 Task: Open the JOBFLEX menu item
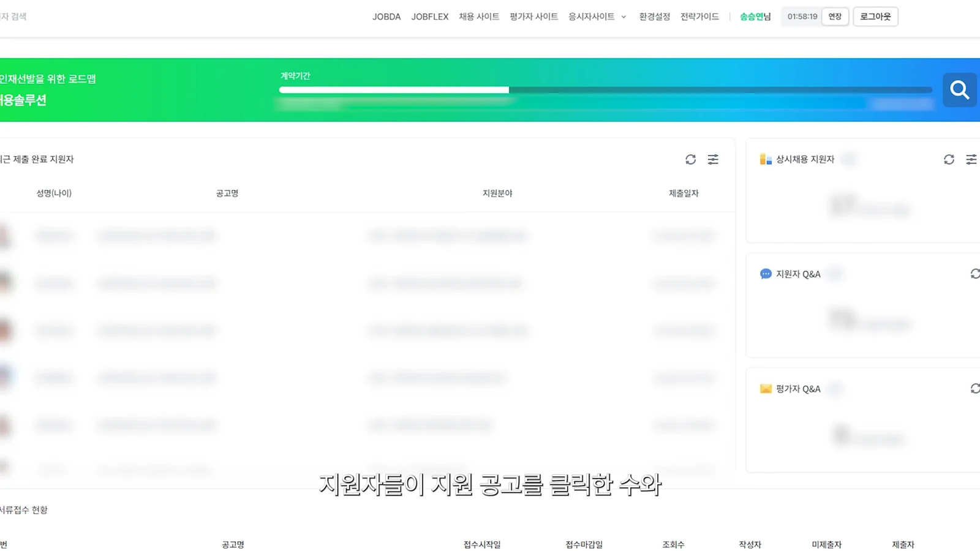(430, 17)
